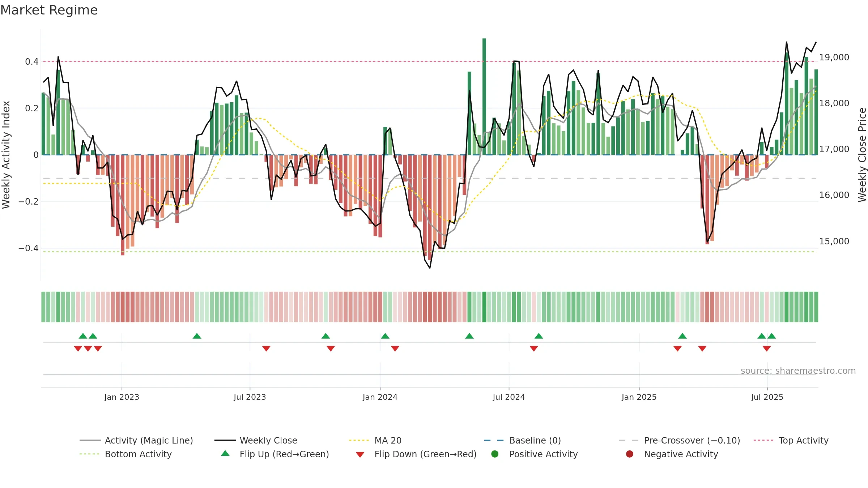Image resolution: width=868 pixels, height=488 pixels.
Task: Click the flip-up marker near April 2023
Action: pos(197,336)
